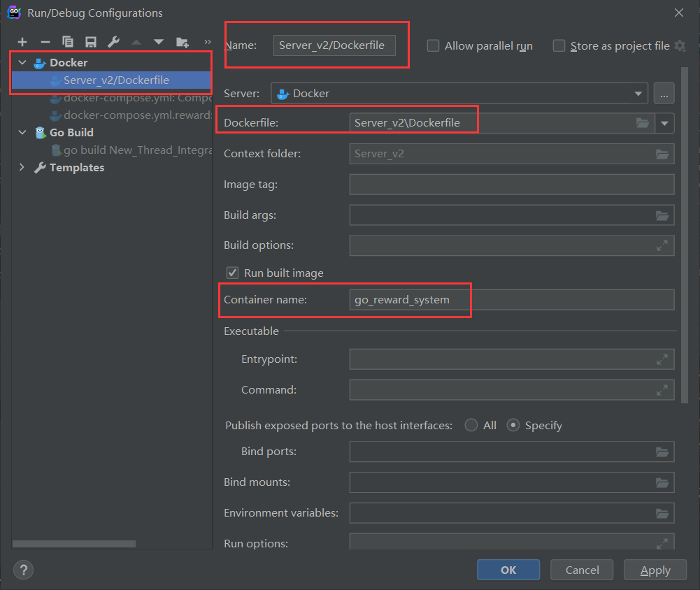Image resolution: width=700 pixels, height=590 pixels.
Task: Select go build New_Thread_Integra configuration
Action: [131, 150]
